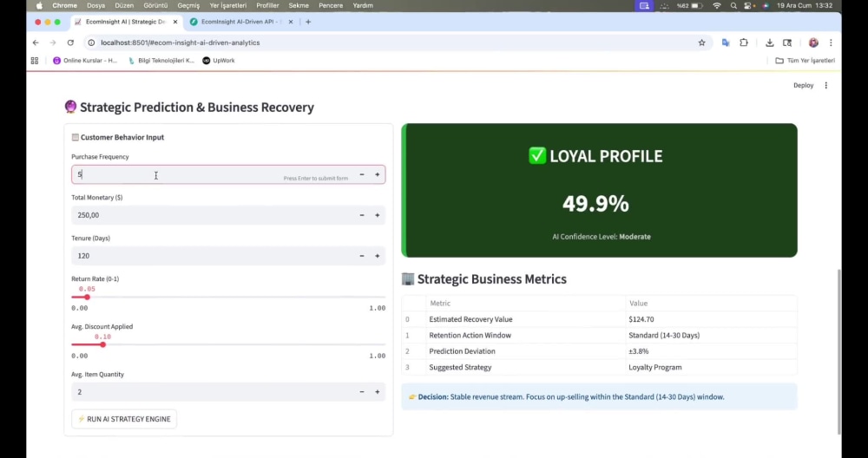Open macOS Spotlight search icon
This screenshot has height=458, width=868.
pos(733,5)
